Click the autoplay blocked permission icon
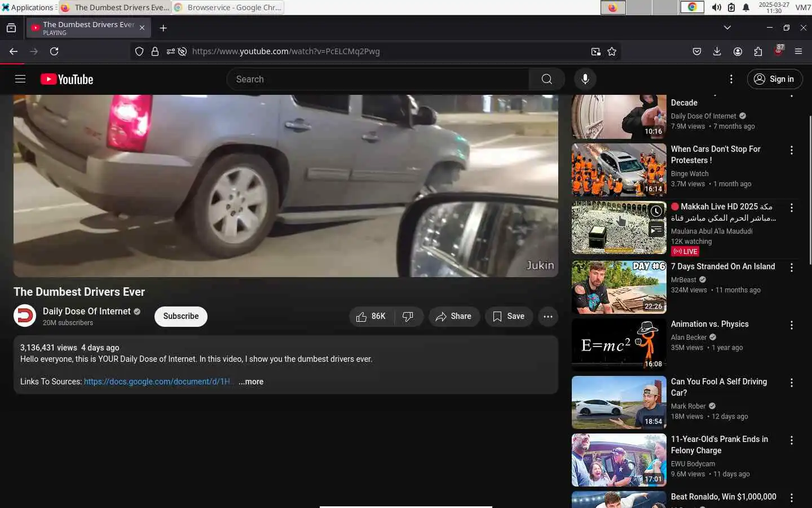The height and width of the screenshot is (508, 812). pos(182,51)
